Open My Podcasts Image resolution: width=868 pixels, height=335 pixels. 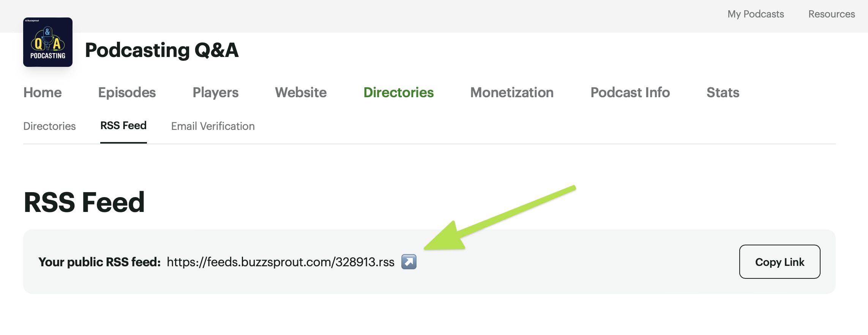tap(755, 14)
